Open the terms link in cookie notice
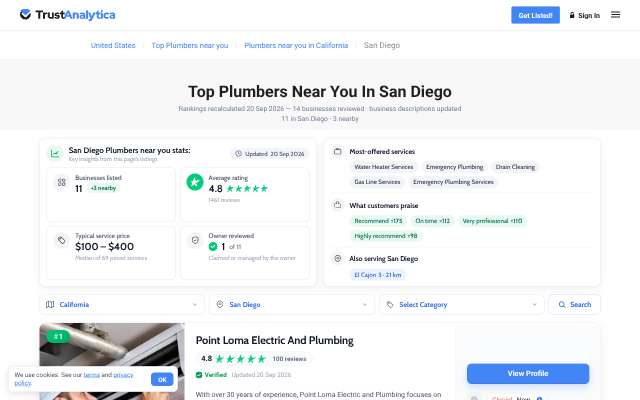Image resolution: width=640 pixels, height=400 pixels. coord(91,375)
